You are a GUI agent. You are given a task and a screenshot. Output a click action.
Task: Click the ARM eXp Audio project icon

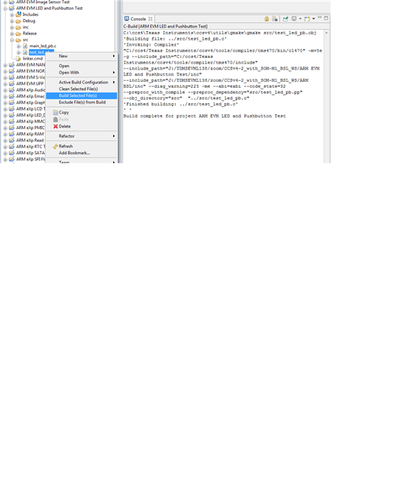[x=12, y=90]
